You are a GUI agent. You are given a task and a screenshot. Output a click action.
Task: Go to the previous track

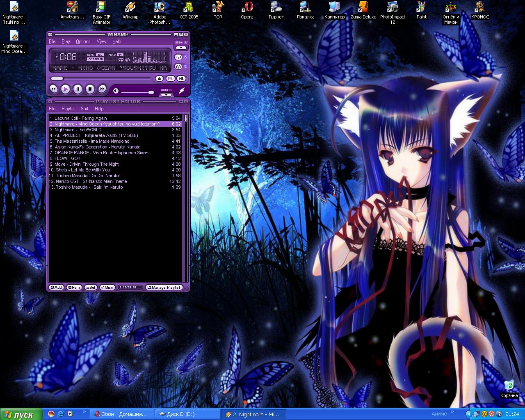[53, 89]
